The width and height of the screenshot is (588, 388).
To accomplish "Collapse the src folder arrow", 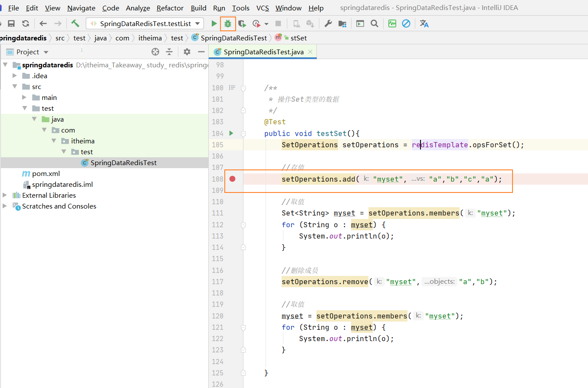I will (x=15, y=86).
